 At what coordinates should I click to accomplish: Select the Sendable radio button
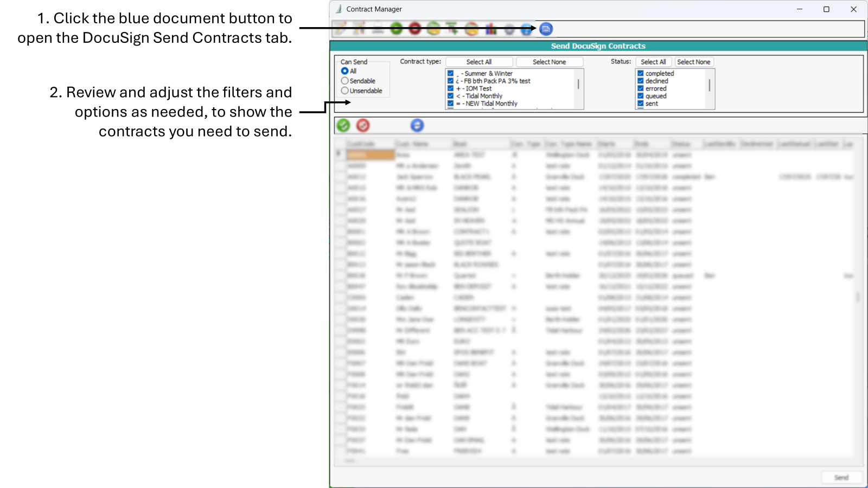(345, 81)
